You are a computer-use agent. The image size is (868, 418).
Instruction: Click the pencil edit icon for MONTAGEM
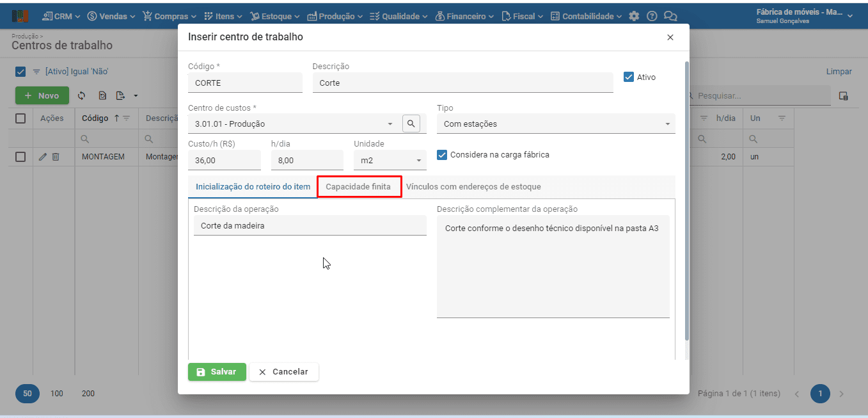click(x=43, y=156)
